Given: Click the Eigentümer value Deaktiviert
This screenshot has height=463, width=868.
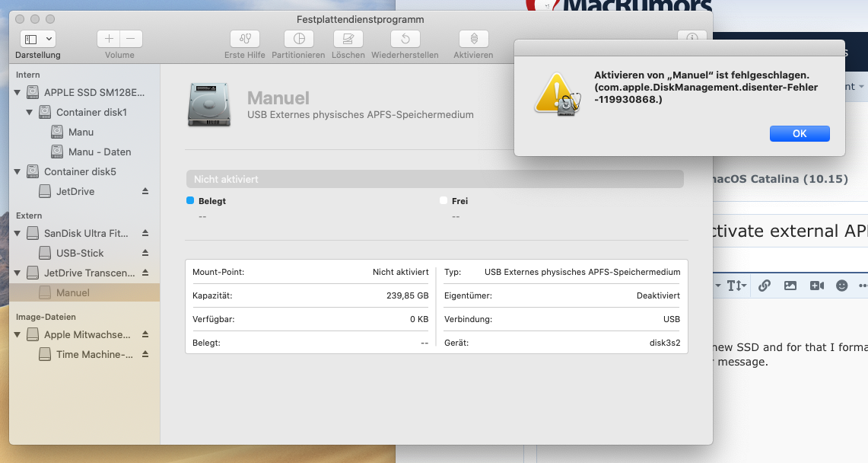Looking at the screenshot, I should [658, 295].
